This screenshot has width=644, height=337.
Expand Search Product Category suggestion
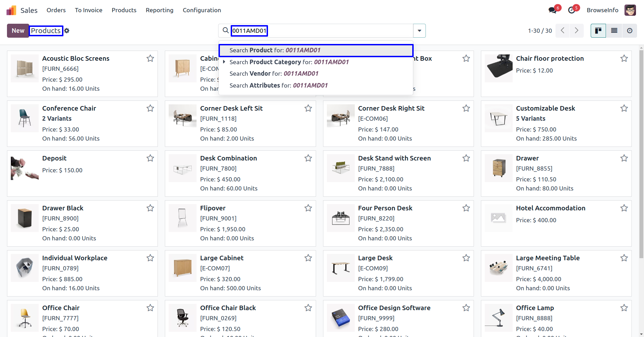click(224, 62)
